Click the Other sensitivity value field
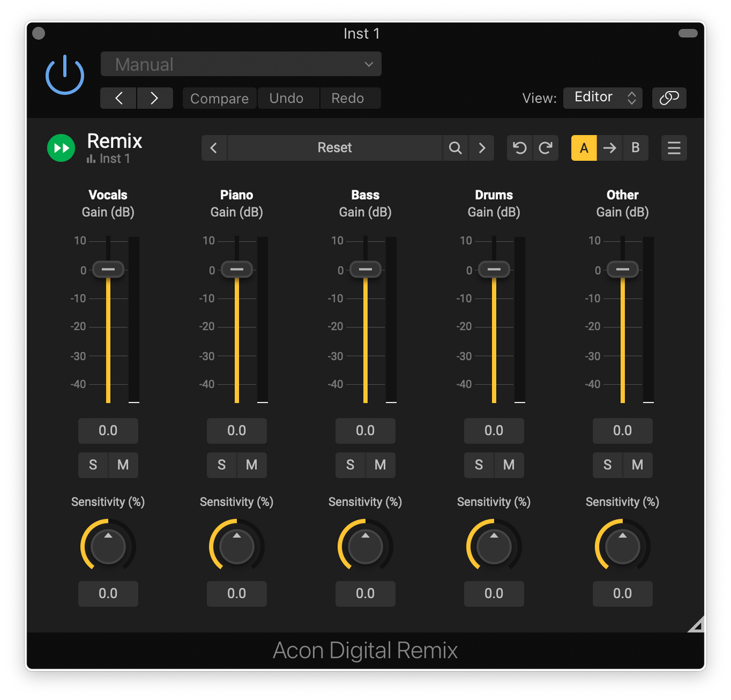 click(x=623, y=594)
